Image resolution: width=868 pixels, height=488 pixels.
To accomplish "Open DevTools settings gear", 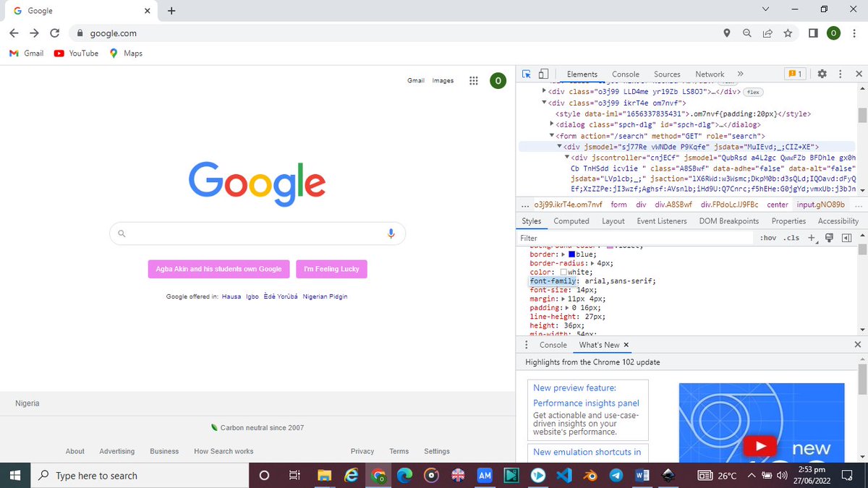I will click(x=822, y=74).
